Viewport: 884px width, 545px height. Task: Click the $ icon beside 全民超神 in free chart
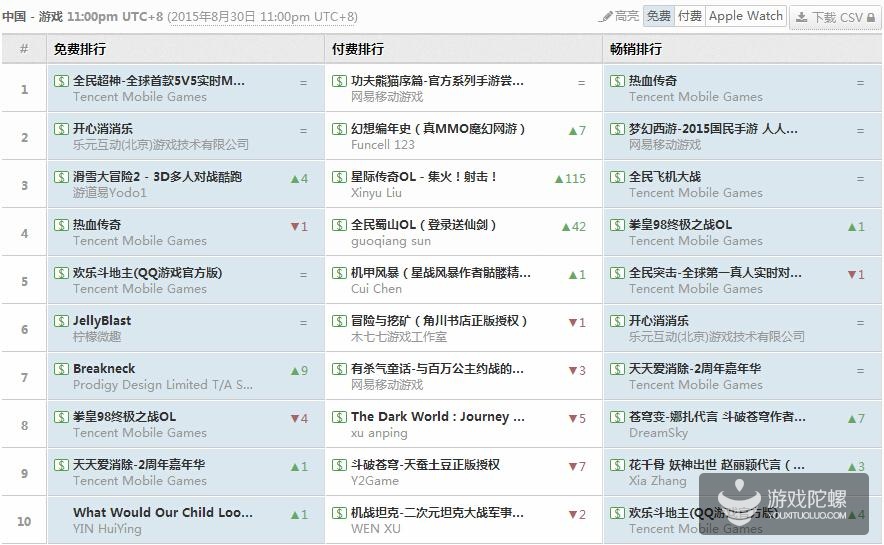click(x=61, y=81)
